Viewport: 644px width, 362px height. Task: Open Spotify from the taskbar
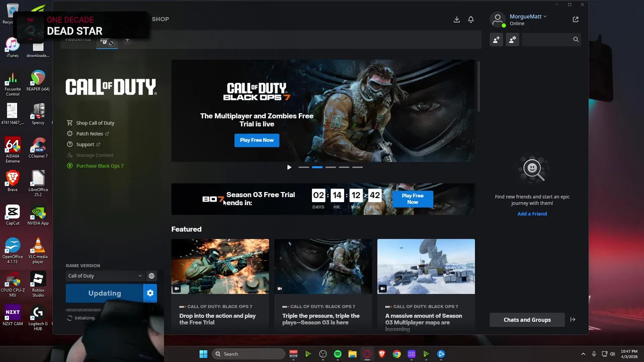click(338, 354)
